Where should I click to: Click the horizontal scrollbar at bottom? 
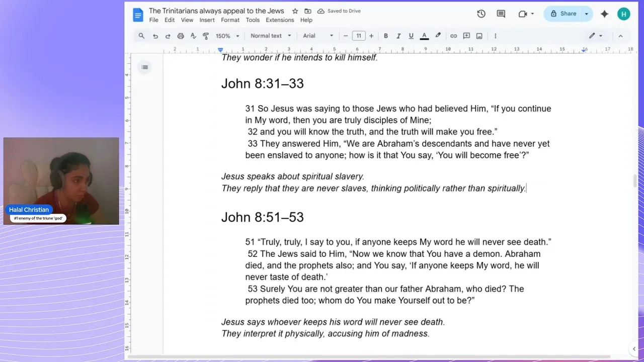pyautogui.click(x=369, y=357)
